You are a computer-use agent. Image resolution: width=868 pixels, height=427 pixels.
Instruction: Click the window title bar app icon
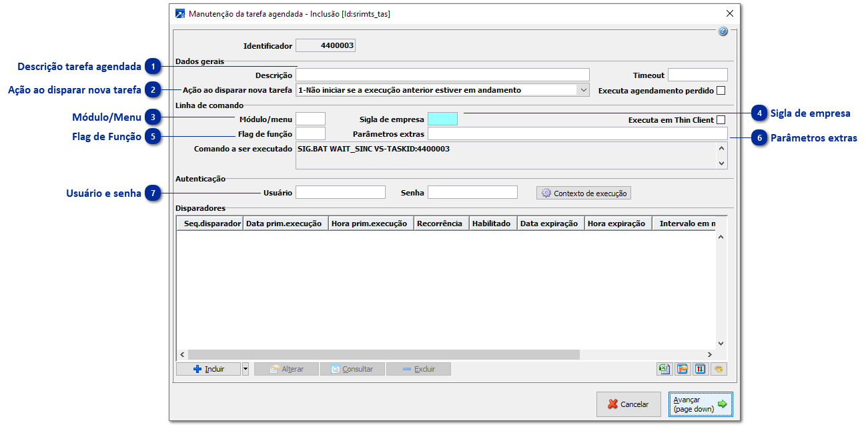pos(179,13)
